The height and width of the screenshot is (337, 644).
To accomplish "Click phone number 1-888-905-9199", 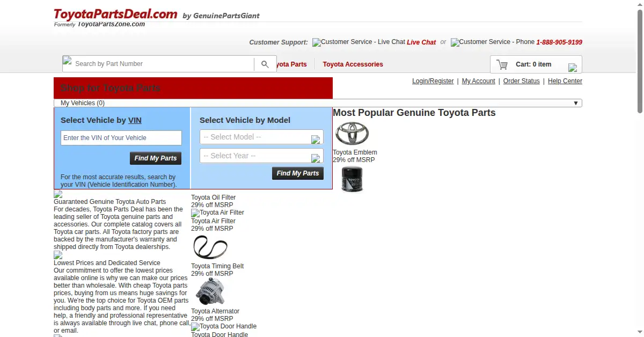I will 559,42.
